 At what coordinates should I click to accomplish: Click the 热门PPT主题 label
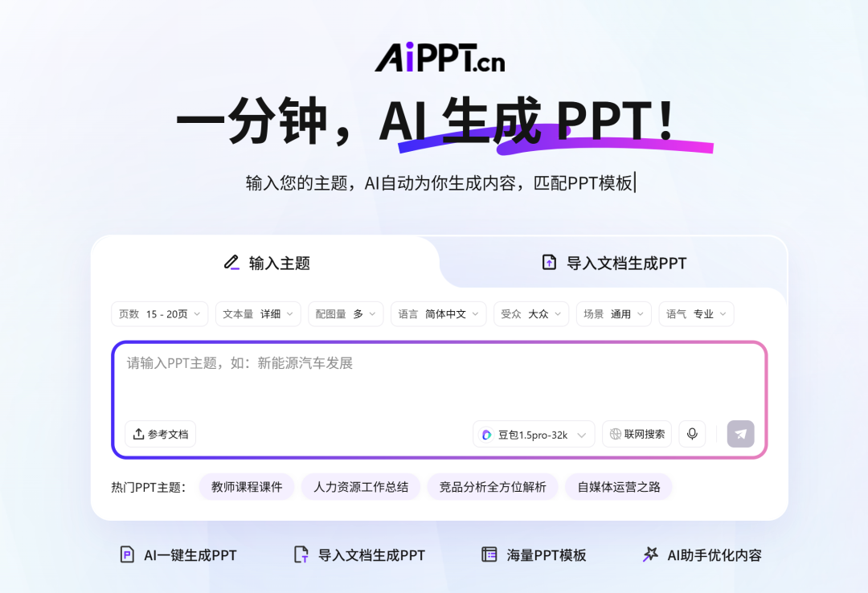148,487
